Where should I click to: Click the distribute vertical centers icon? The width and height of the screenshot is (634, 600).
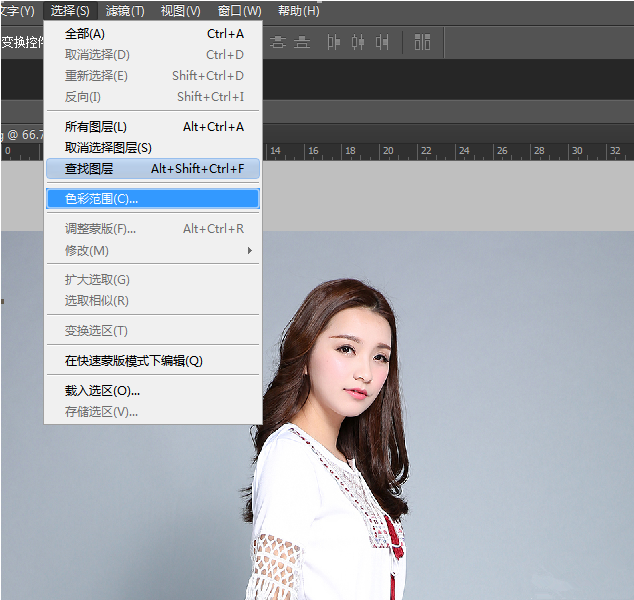click(x=278, y=42)
